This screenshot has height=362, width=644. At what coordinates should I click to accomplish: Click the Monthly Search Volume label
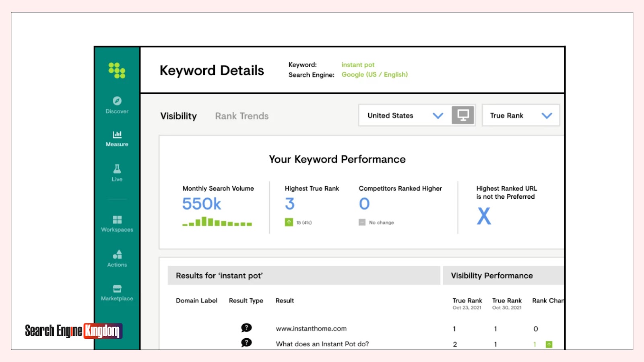pos(218,189)
